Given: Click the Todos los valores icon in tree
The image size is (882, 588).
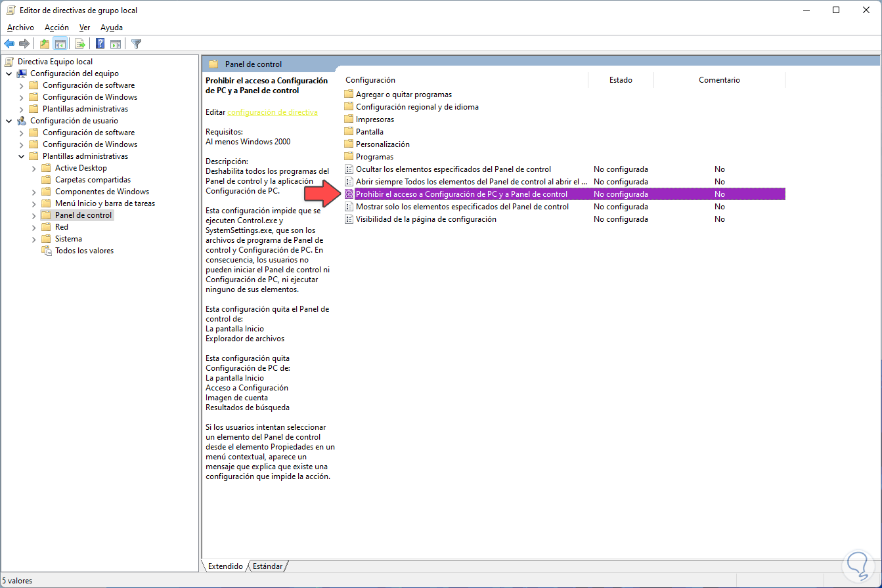Looking at the screenshot, I should (x=46, y=251).
